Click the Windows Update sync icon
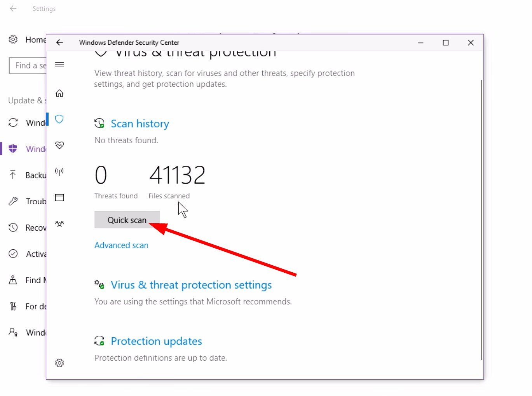The height and width of the screenshot is (396, 532). [13, 123]
